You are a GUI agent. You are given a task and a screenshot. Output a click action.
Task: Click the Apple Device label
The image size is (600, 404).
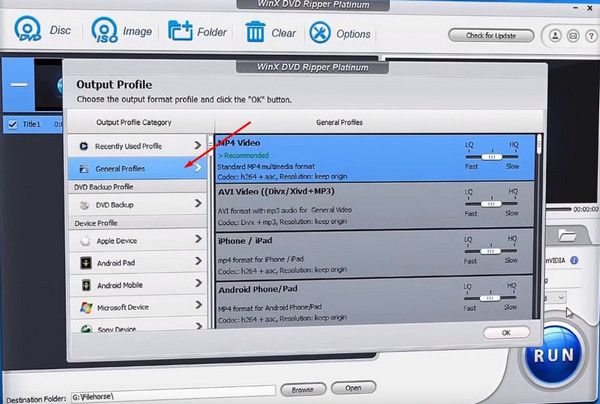(117, 241)
